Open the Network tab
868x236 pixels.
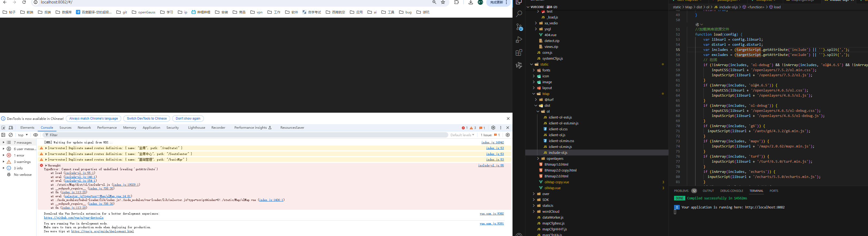pyautogui.click(x=84, y=128)
